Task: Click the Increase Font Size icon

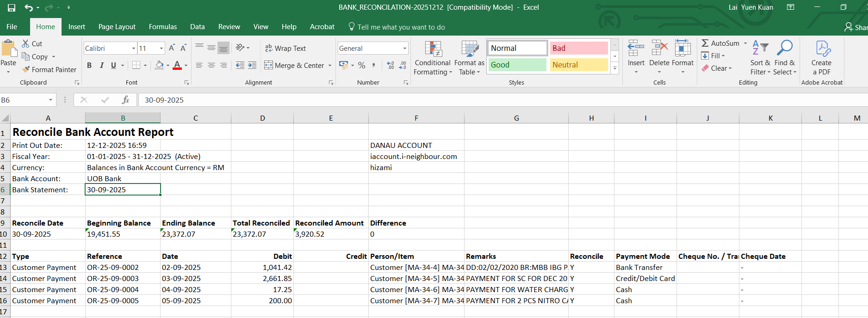Action: 172,48
